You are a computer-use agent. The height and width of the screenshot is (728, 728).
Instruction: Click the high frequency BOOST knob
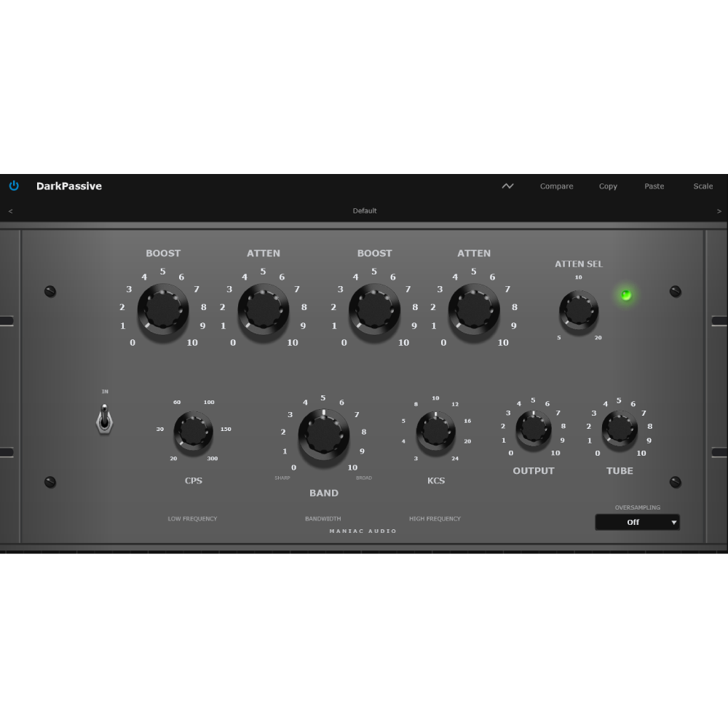click(374, 309)
